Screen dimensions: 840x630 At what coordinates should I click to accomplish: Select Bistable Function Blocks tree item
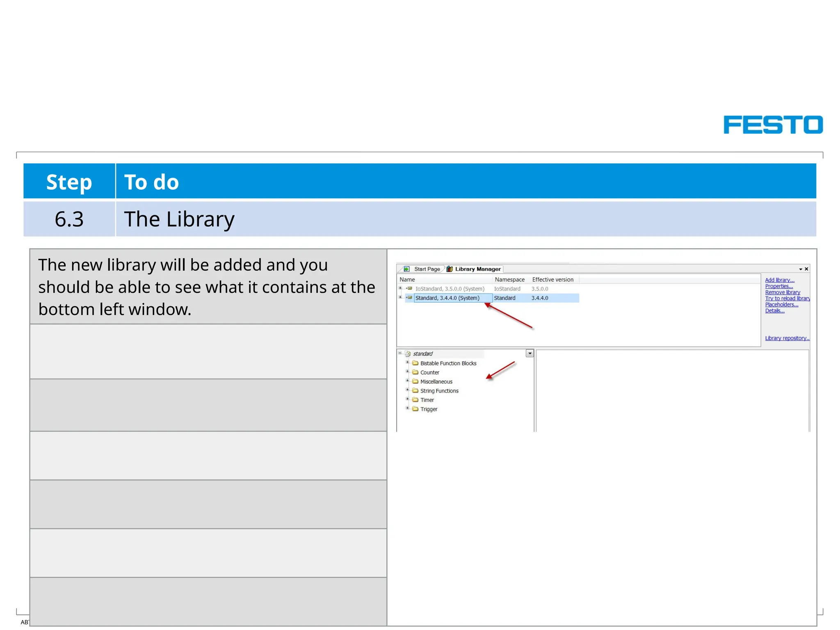point(448,363)
